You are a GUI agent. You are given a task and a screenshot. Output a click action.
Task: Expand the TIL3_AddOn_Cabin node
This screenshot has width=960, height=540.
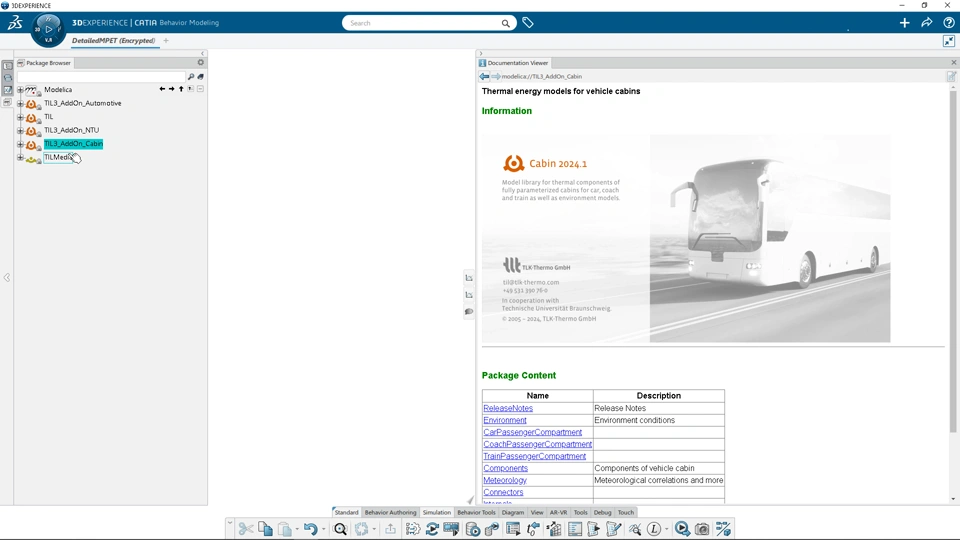[x=20, y=144]
